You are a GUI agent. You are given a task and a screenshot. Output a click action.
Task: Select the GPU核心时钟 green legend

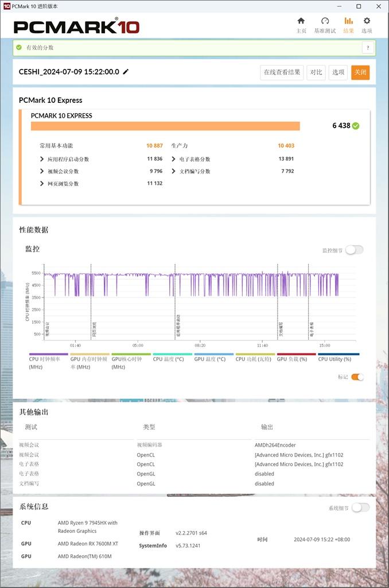tap(131, 362)
